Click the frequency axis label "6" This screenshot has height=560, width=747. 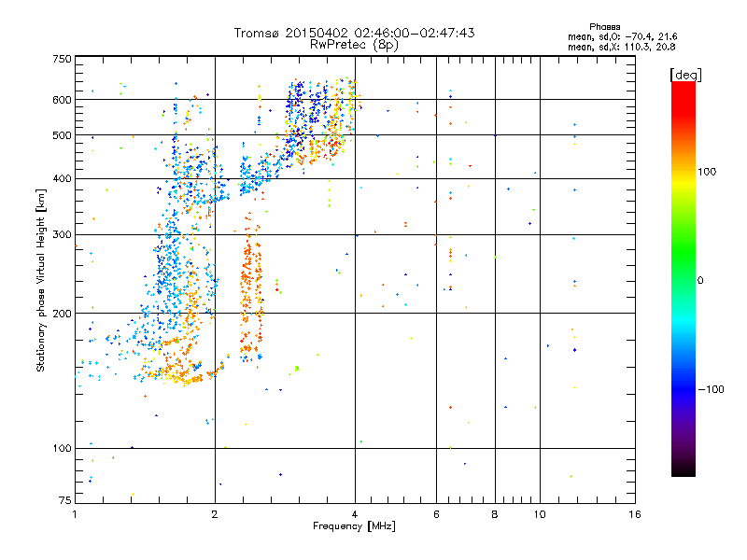(436, 514)
